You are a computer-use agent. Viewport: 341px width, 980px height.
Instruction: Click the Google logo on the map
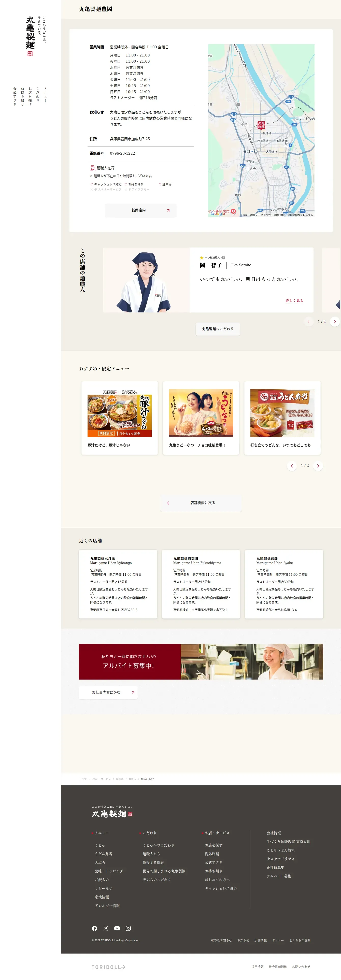pyautogui.click(x=218, y=213)
